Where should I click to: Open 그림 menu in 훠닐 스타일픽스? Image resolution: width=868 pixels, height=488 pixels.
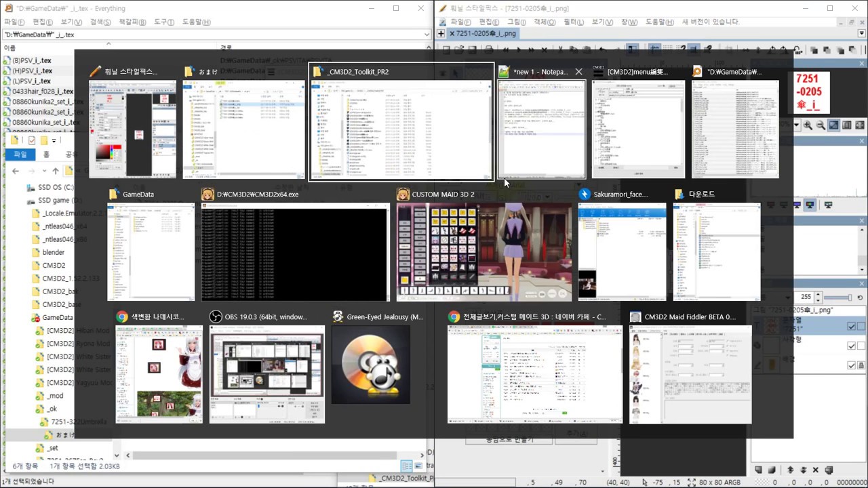(x=517, y=22)
